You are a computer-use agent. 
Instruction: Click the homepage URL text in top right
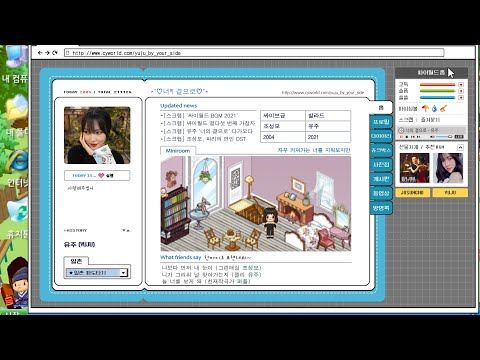(323, 93)
